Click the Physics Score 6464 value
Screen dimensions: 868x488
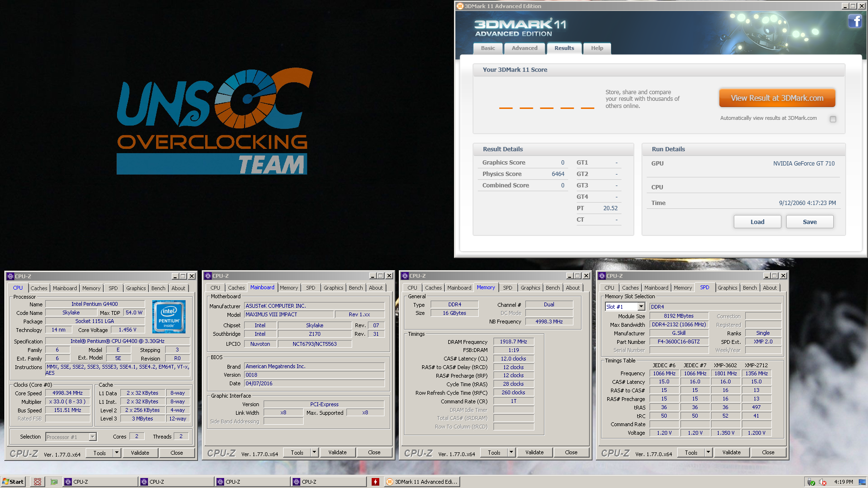558,174
